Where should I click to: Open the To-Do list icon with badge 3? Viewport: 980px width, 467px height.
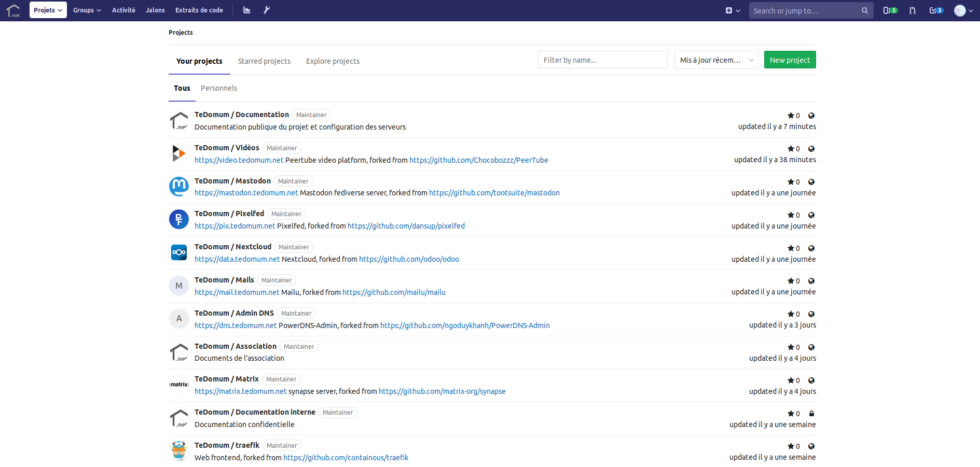click(936, 10)
